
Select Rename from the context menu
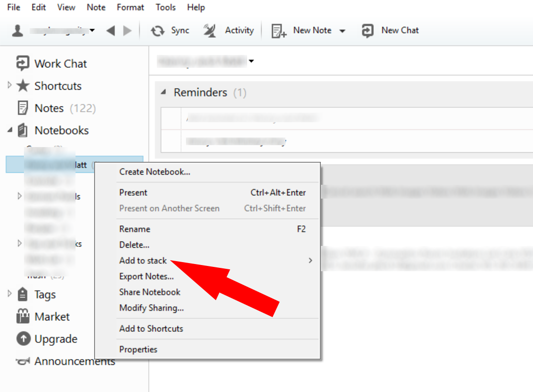pyautogui.click(x=134, y=229)
